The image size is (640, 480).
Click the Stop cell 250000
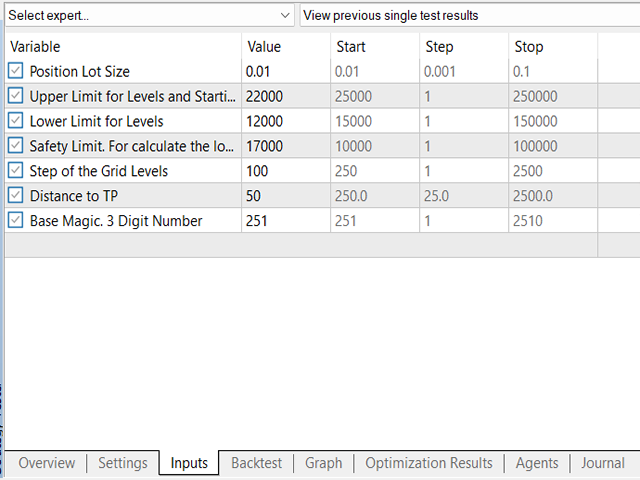(553, 96)
